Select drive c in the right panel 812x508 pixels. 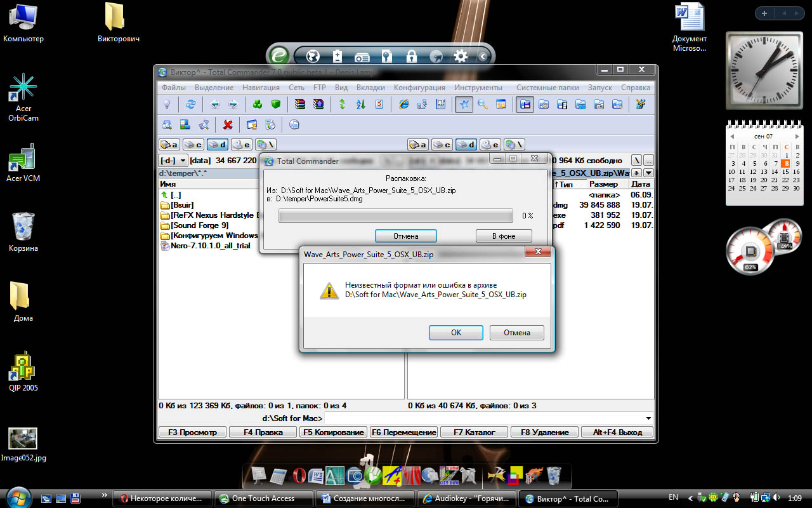pyautogui.click(x=442, y=145)
